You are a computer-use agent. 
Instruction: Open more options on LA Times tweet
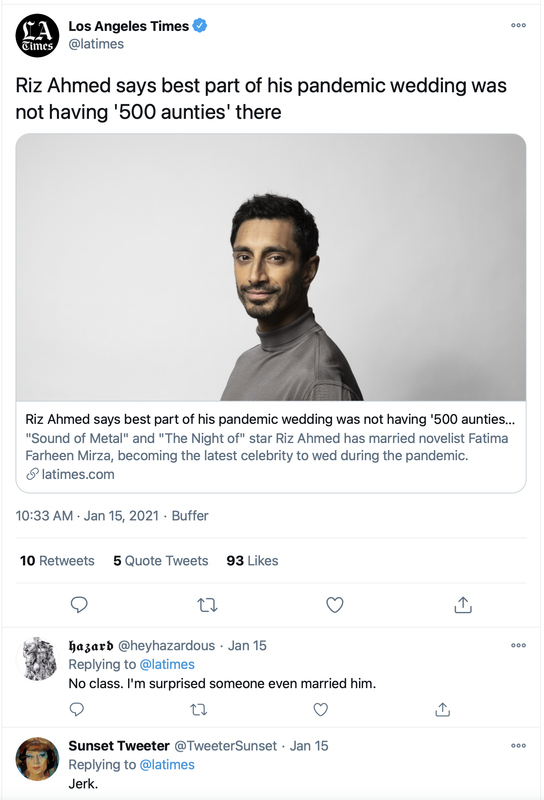(518, 25)
